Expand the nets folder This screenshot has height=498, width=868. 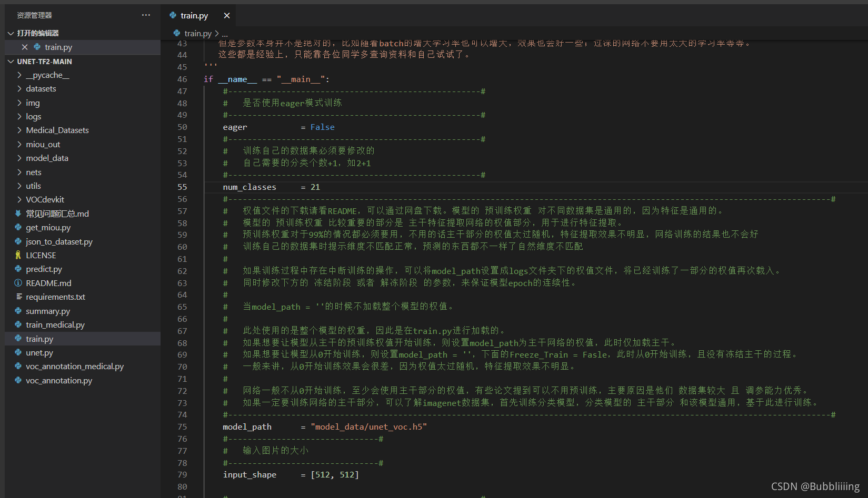pyautogui.click(x=19, y=172)
